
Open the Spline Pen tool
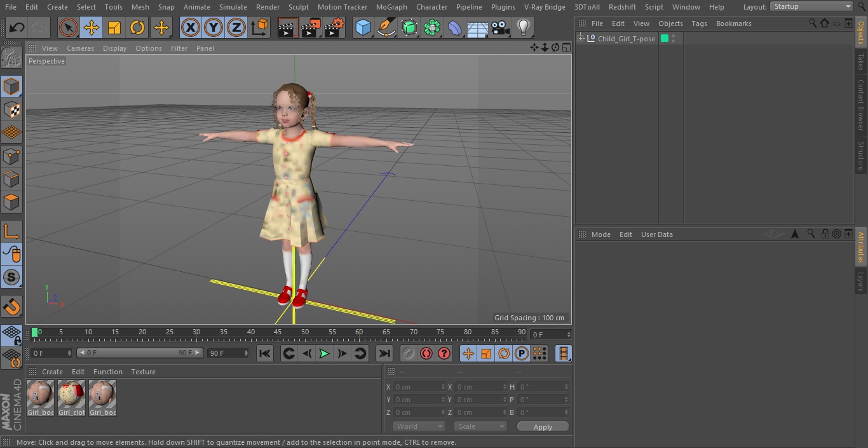[386, 27]
